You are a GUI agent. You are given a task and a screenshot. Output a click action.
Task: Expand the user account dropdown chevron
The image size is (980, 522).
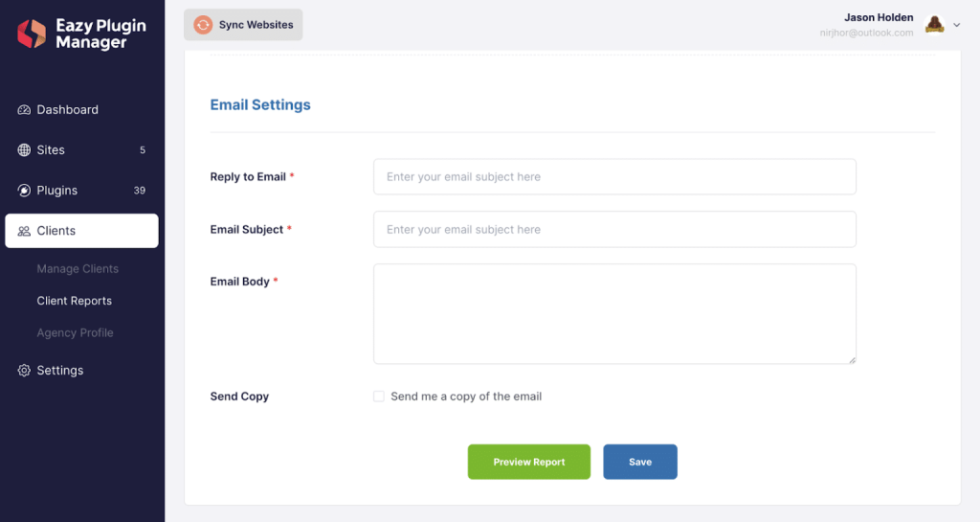coord(956,25)
